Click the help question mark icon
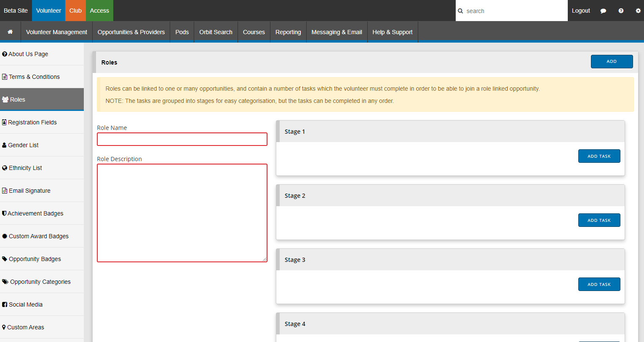 [621, 11]
